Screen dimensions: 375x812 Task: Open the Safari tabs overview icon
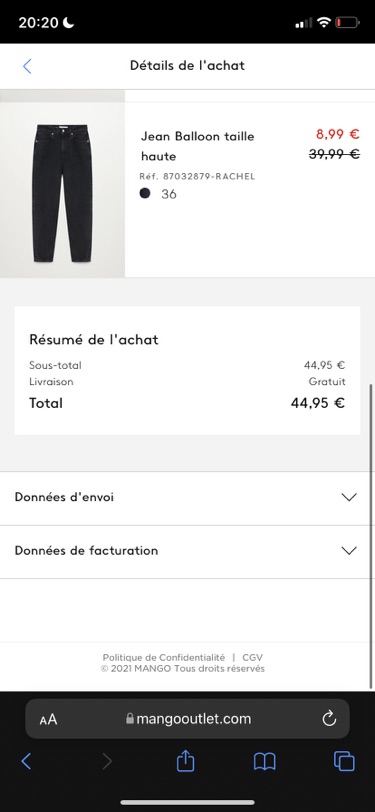(x=344, y=761)
